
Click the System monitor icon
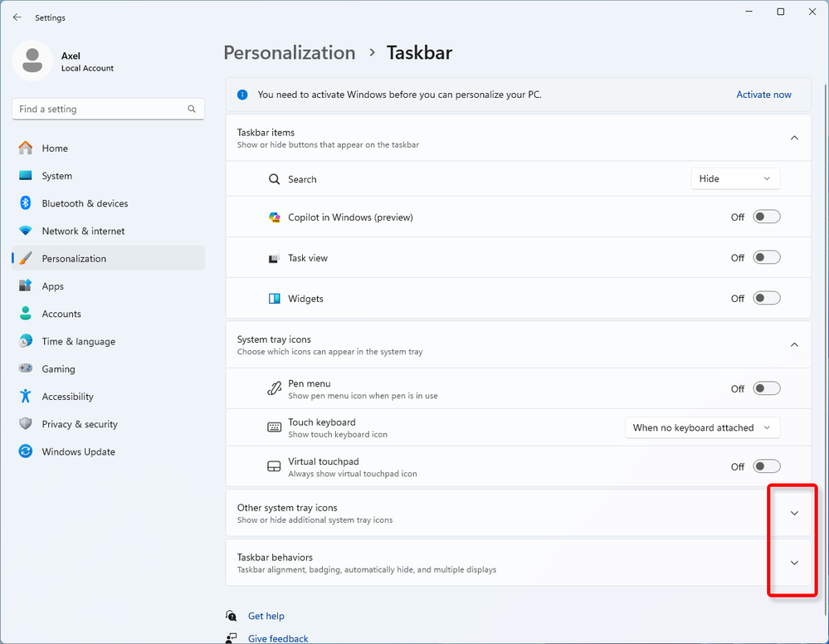click(x=26, y=176)
